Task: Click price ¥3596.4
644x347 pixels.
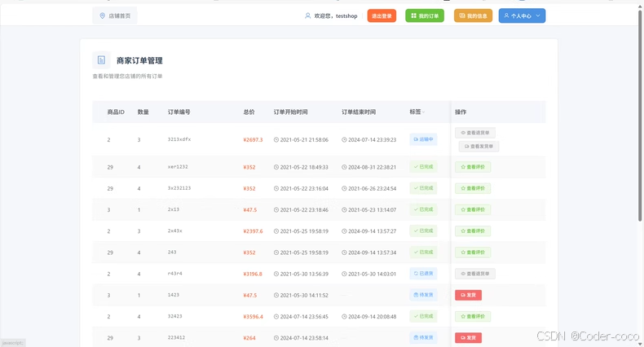Action: point(253,316)
